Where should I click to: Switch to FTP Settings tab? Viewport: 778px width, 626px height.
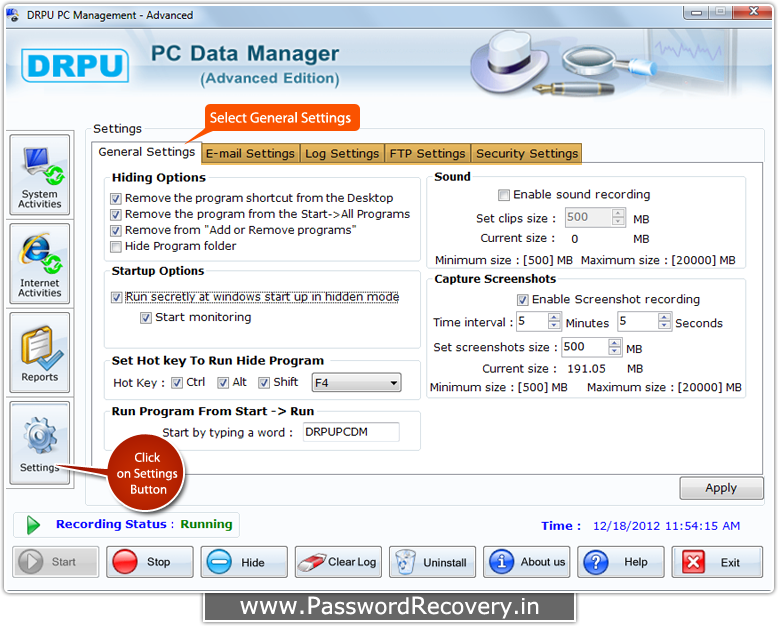tap(427, 154)
